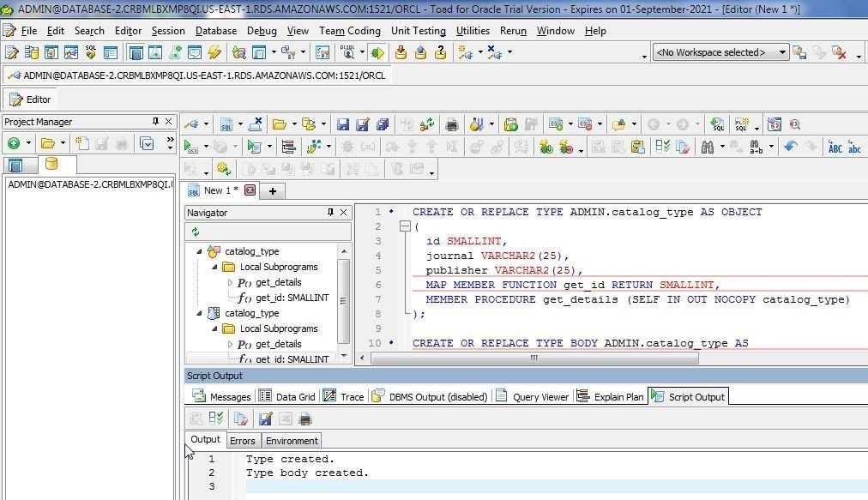Viewport: 868px width, 500px height.
Task: Switch to the Data Grid tab
Action: 287,396
